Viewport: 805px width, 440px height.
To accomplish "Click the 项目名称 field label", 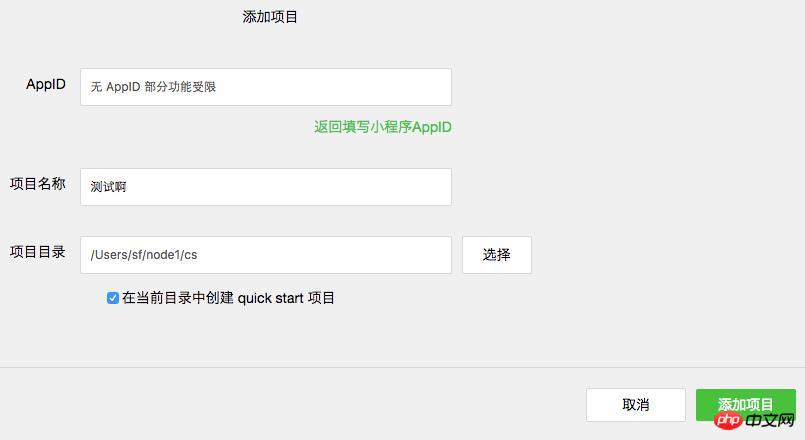I will tap(37, 184).
